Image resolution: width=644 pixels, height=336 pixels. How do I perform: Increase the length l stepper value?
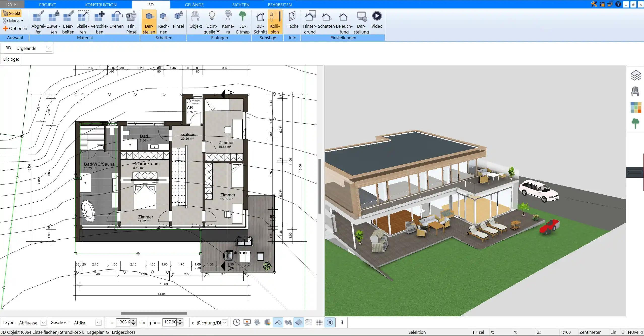pyautogui.click(x=134, y=321)
